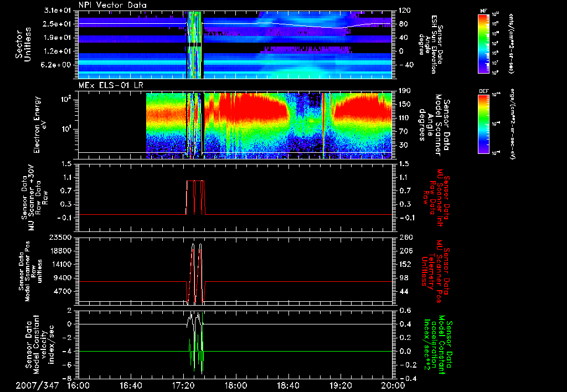Select the DEF rainbow color bar

pos(483,124)
